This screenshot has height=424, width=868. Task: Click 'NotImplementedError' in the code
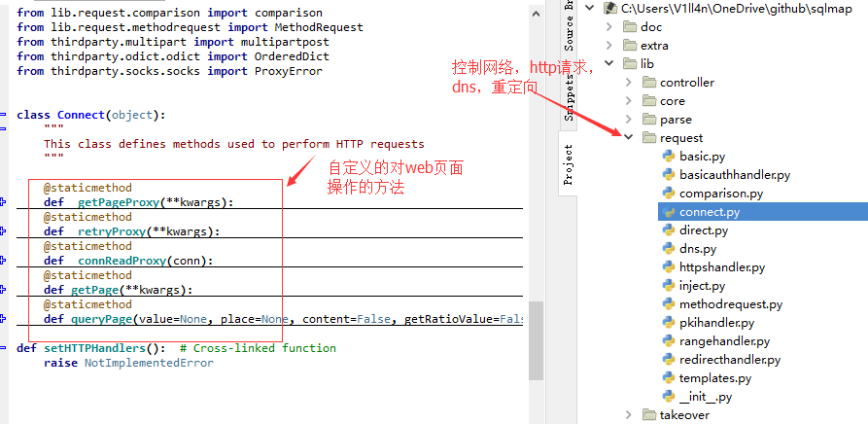(x=149, y=363)
